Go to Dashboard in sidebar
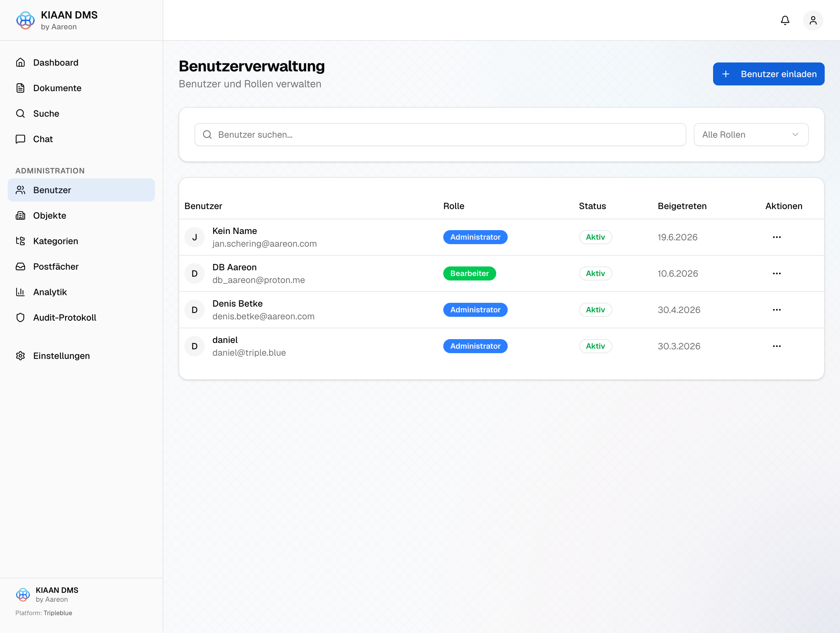Image resolution: width=840 pixels, height=633 pixels. pyautogui.click(x=81, y=62)
